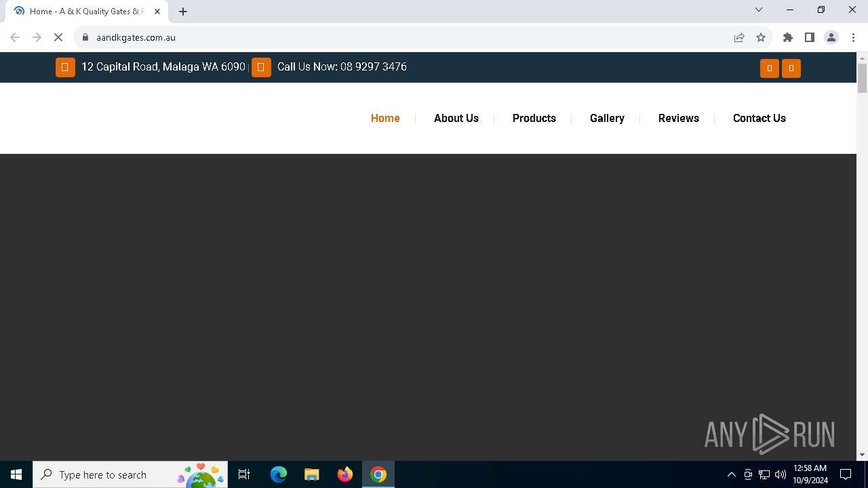Open Task View on taskbar

[244, 474]
